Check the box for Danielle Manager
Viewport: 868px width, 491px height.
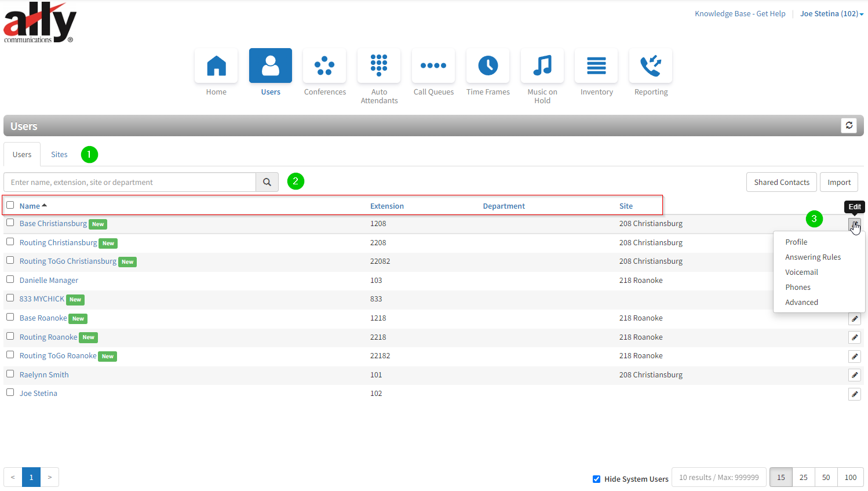pyautogui.click(x=10, y=279)
